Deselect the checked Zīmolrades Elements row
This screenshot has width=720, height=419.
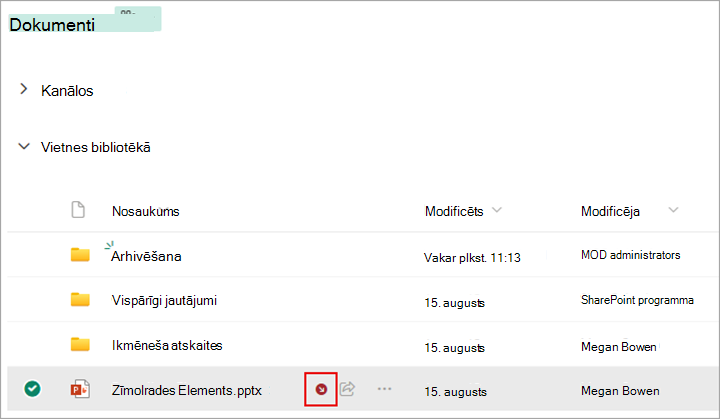[33, 389]
